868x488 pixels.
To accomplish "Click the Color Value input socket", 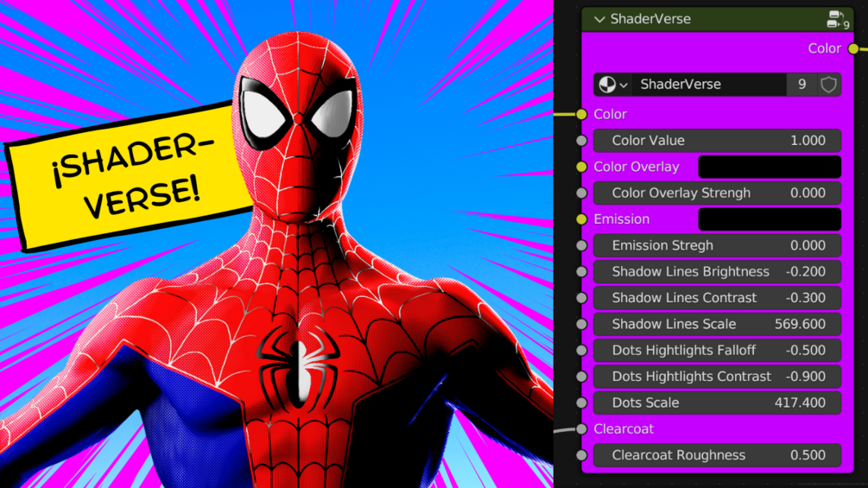I will pos(581,141).
